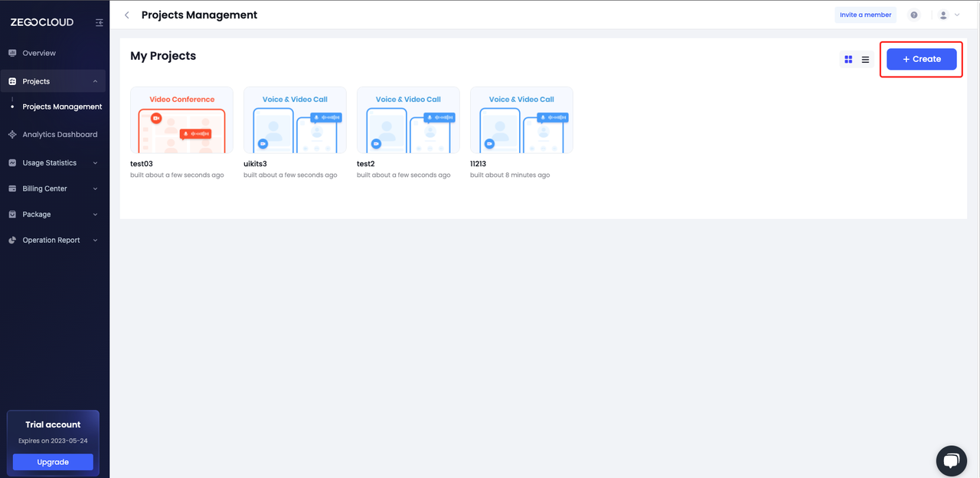Create a new project
Screen dimensions: 980x478
tap(921, 59)
